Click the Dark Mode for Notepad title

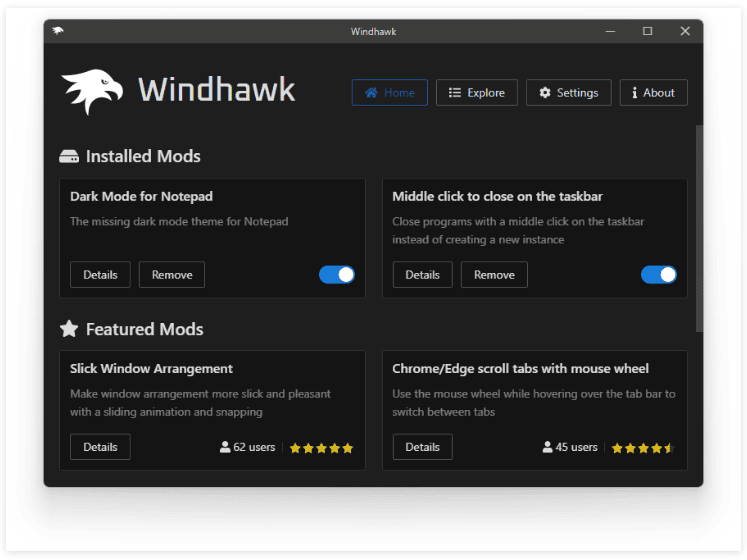[x=141, y=196]
